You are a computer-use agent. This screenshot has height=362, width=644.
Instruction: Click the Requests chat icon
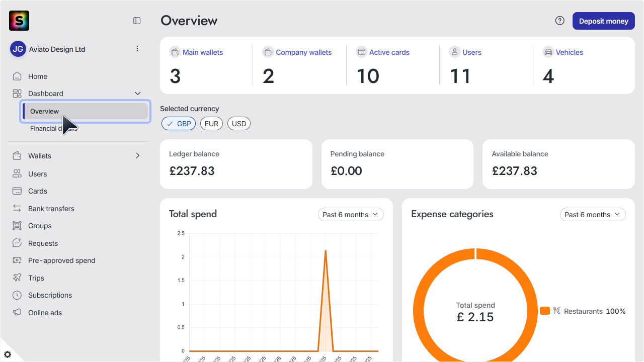[17, 243]
